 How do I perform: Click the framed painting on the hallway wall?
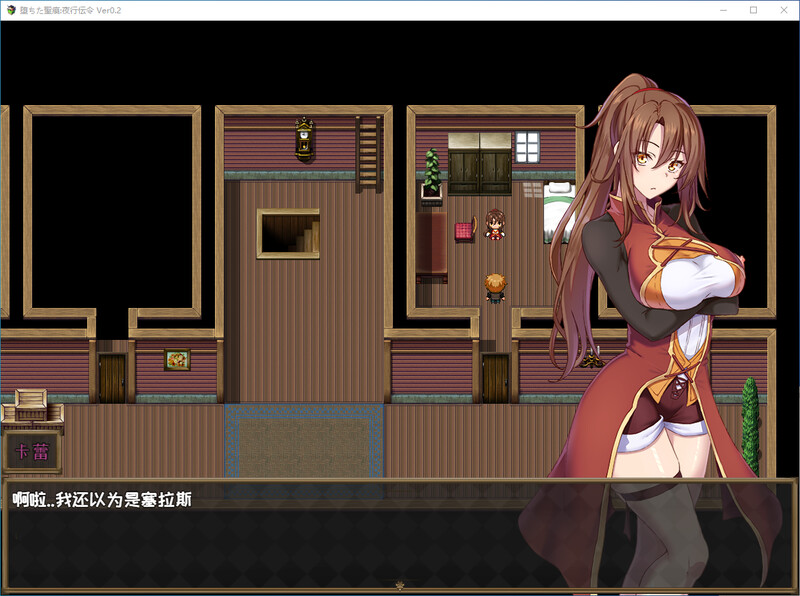tap(177, 360)
